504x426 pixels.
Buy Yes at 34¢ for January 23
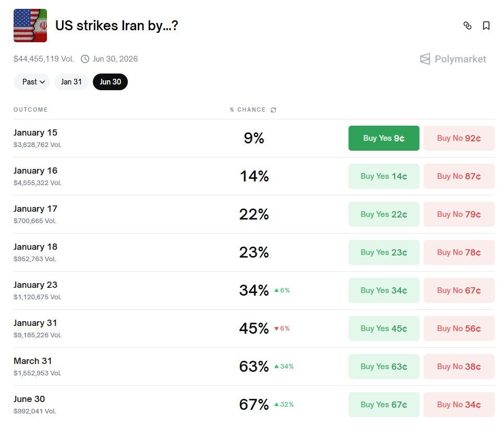tap(383, 290)
